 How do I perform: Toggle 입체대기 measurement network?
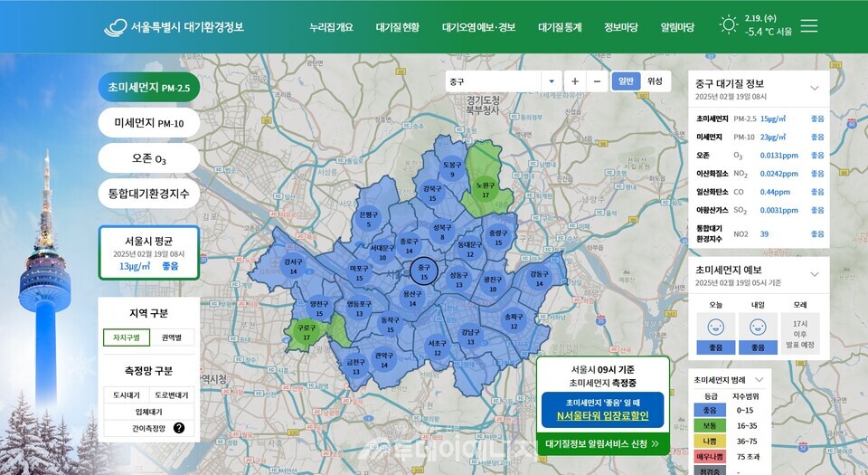pos(149,412)
